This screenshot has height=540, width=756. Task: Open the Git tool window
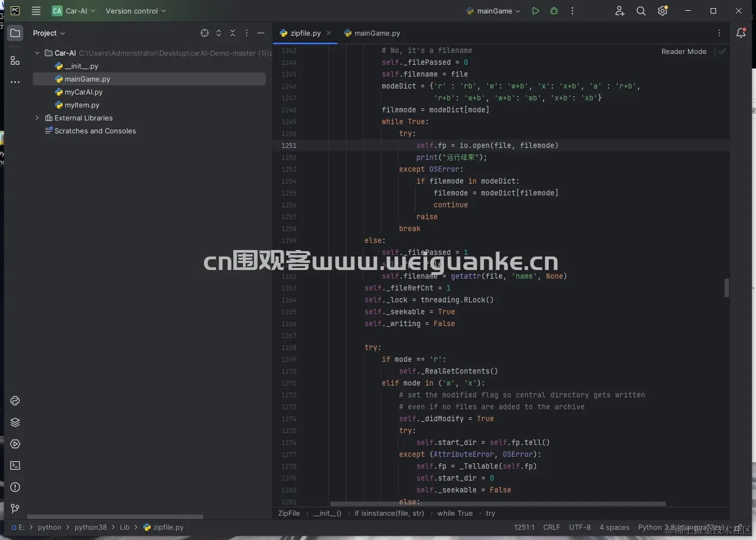pyautogui.click(x=15, y=509)
